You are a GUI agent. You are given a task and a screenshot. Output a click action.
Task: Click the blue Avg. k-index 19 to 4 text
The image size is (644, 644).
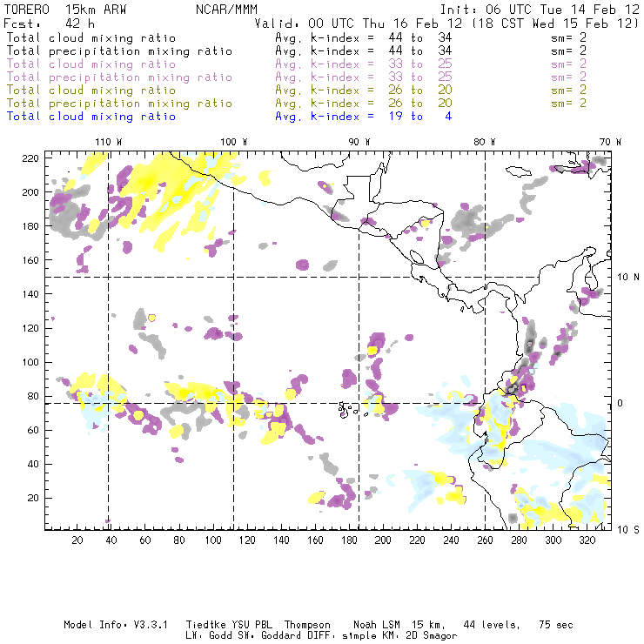(x=363, y=117)
